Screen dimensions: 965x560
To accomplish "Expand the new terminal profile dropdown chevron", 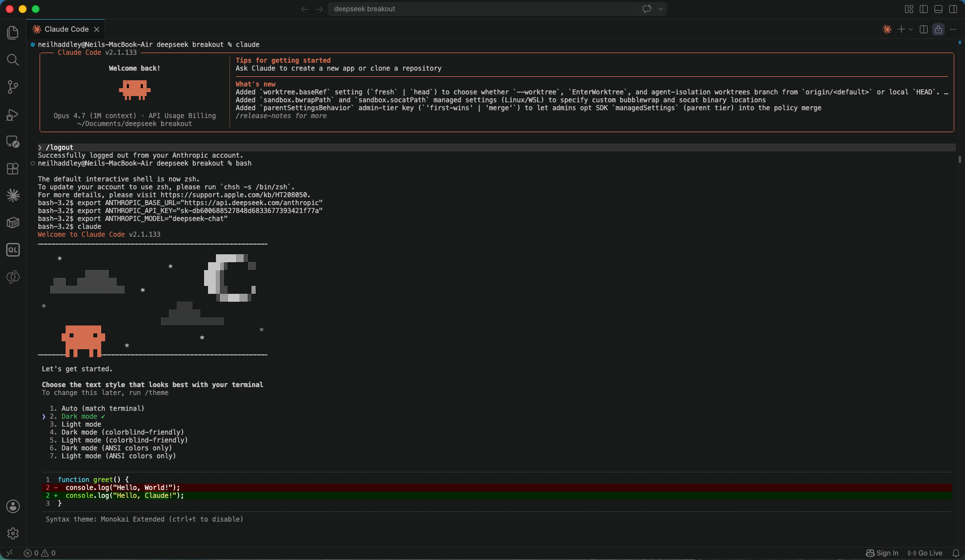I will (911, 29).
